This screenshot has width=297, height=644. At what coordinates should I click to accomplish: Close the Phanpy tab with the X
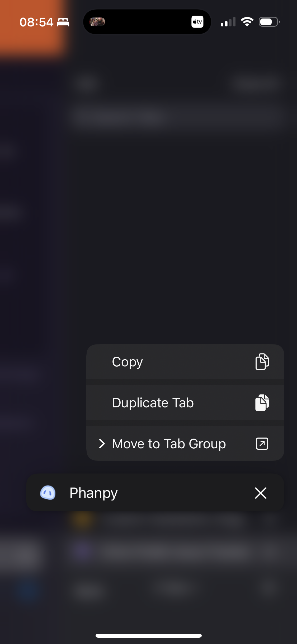point(261,493)
